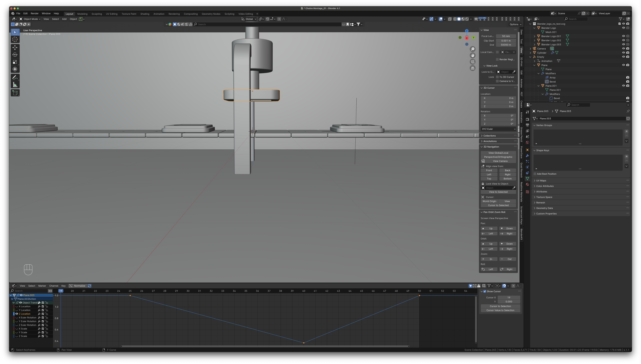Open the World properties tab
This screenshot has height=364, width=641.
point(527,142)
